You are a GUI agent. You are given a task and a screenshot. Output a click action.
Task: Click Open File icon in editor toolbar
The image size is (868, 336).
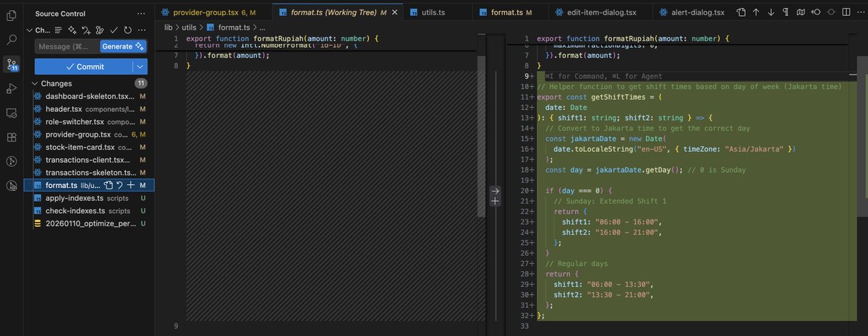(x=741, y=12)
